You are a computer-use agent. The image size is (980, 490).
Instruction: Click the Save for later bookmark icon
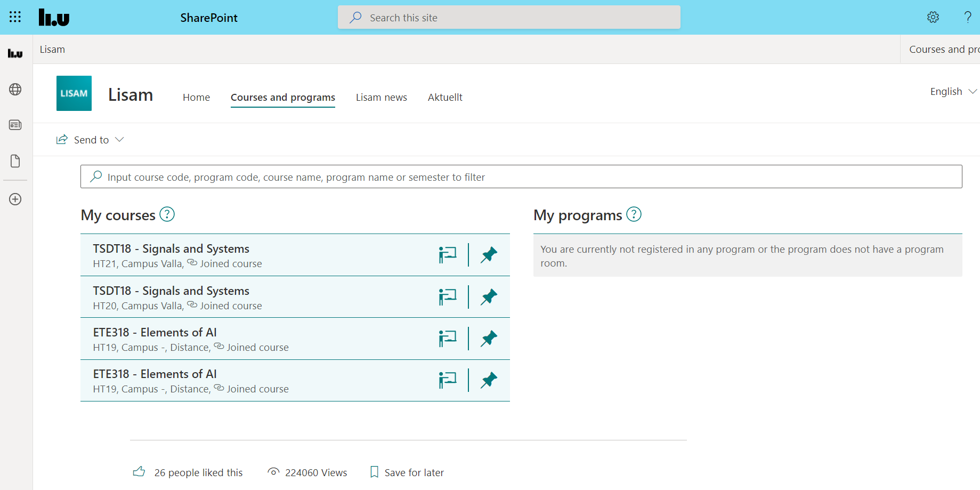[x=374, y=472]
